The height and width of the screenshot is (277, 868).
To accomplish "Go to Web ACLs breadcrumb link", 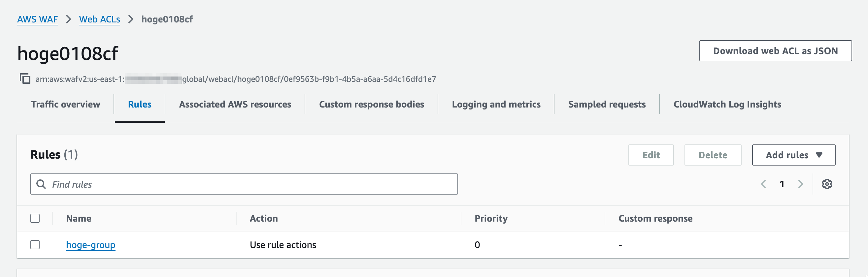I will pyautogui.click(x=99, y=19).
